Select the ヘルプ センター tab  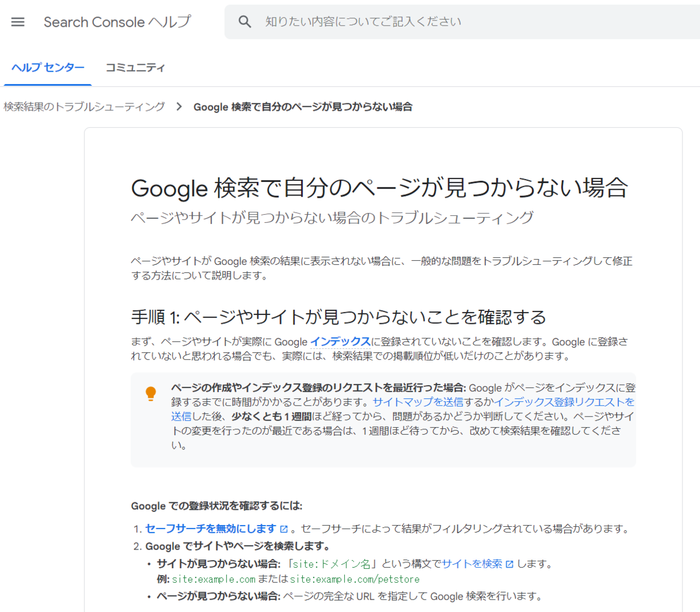(48, 68)
